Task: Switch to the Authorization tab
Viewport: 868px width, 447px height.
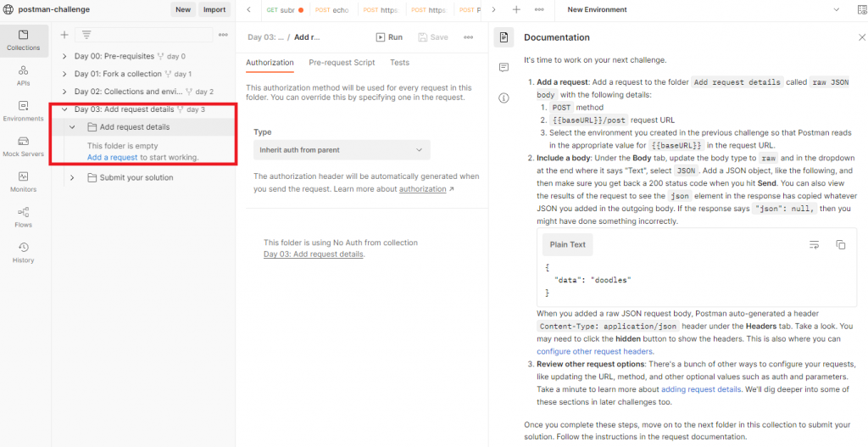Action: pos(270,63)
